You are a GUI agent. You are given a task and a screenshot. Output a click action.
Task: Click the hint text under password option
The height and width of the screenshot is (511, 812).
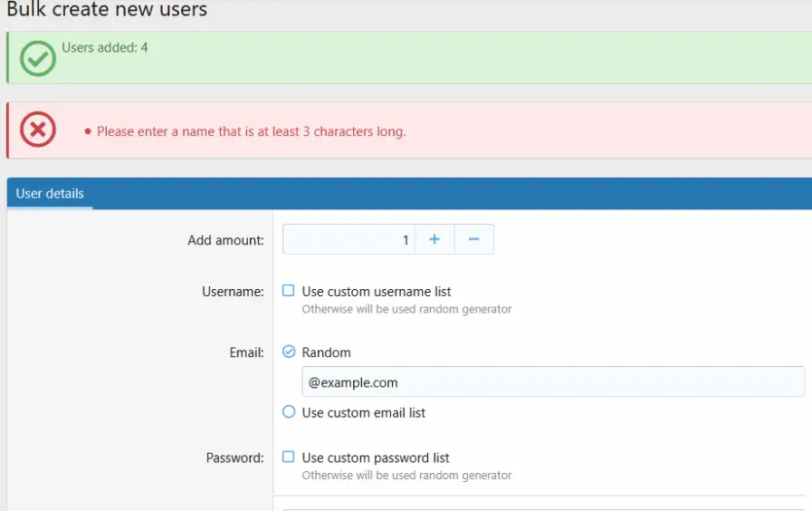pyautogui.click(x=406, y=475)
